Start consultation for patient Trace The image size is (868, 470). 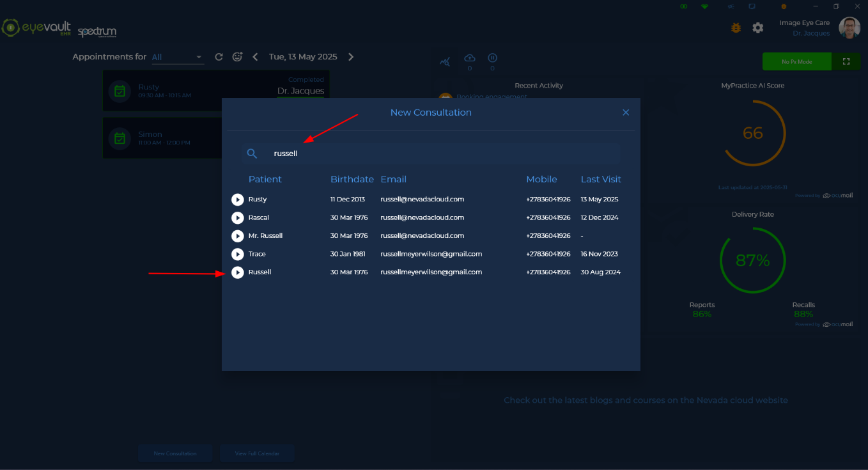tap(238, 255)
